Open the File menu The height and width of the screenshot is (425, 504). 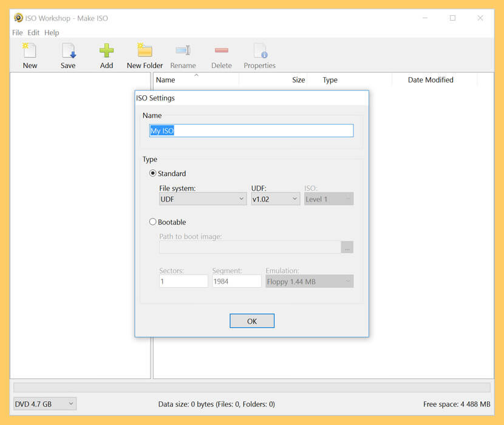[x=18, y=33]
